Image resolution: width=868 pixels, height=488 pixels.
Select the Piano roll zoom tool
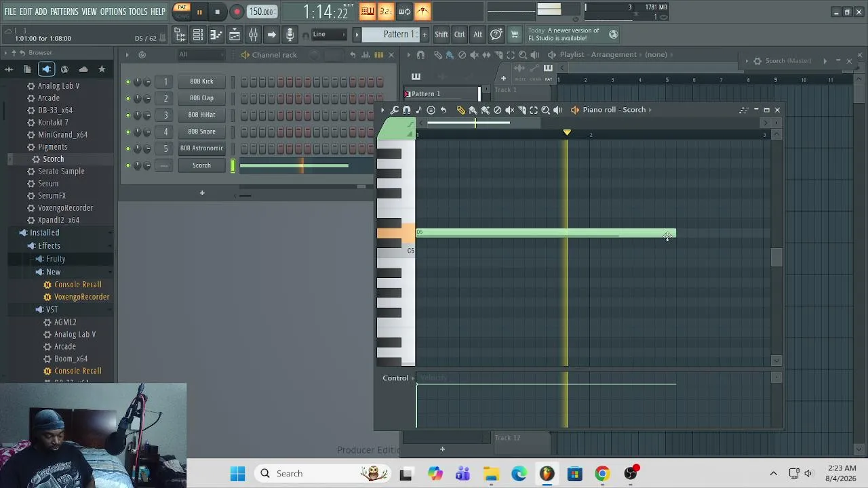point(545,110)
